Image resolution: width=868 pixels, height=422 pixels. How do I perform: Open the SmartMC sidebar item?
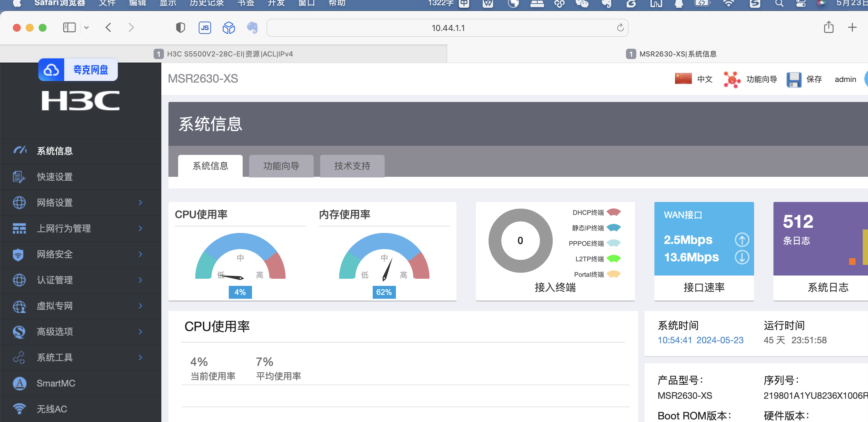tap(56, 383)
